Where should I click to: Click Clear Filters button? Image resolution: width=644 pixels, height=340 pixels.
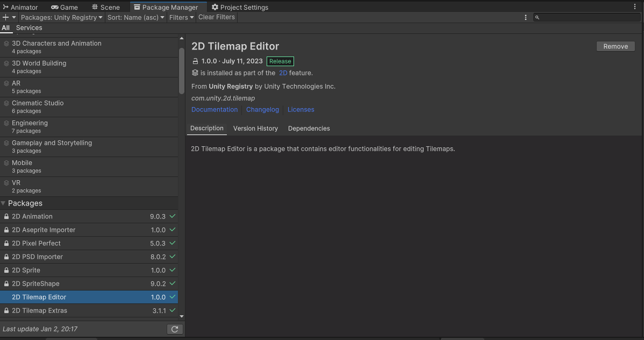click(217, 17)
